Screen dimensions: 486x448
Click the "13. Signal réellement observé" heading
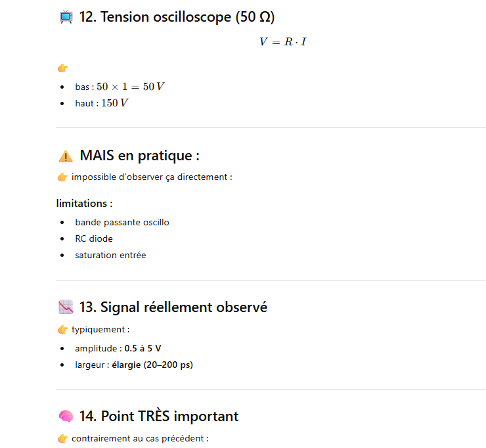pos(173,307)
